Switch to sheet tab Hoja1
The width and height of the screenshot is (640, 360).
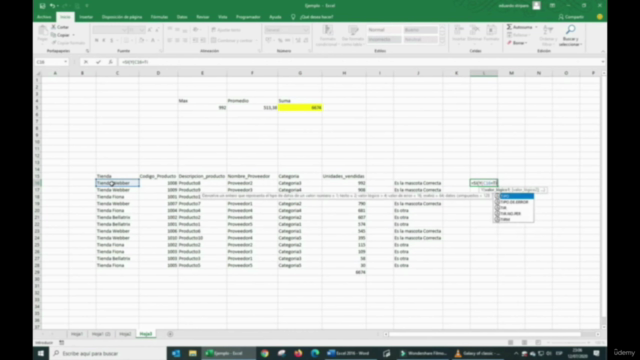(77, 334)
